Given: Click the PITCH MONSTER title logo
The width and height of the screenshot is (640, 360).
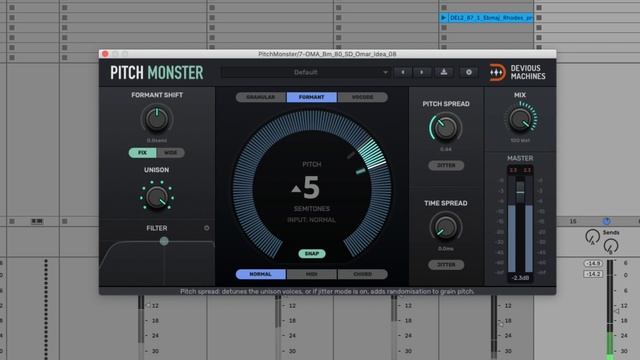Looking at the screenshot, I should click(x=157, y=73).
